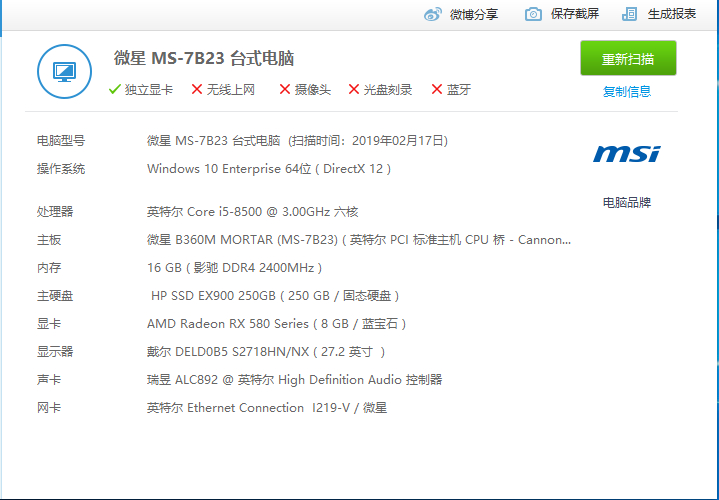Click the 显示器 row label
Viewport: 719px width, 500px height.
pos(55,352)
